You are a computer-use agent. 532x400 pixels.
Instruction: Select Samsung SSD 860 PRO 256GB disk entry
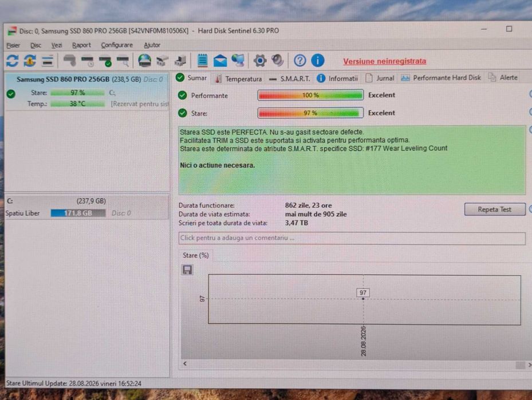click(87, 91)
